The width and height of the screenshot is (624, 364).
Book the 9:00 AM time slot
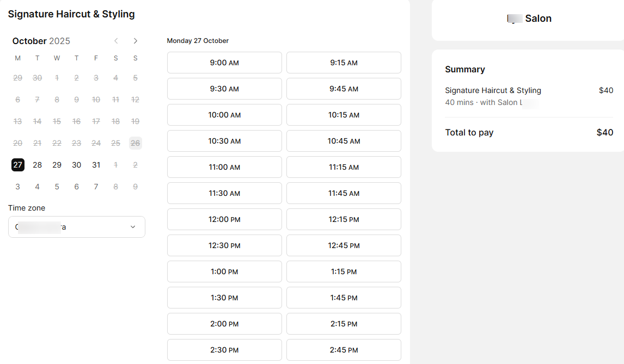tap(224, 63)
